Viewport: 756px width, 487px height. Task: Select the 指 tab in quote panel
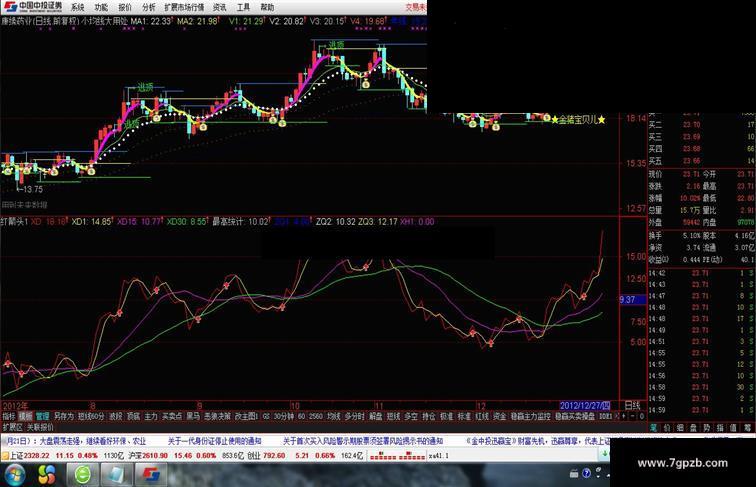(x=719, y=427)
